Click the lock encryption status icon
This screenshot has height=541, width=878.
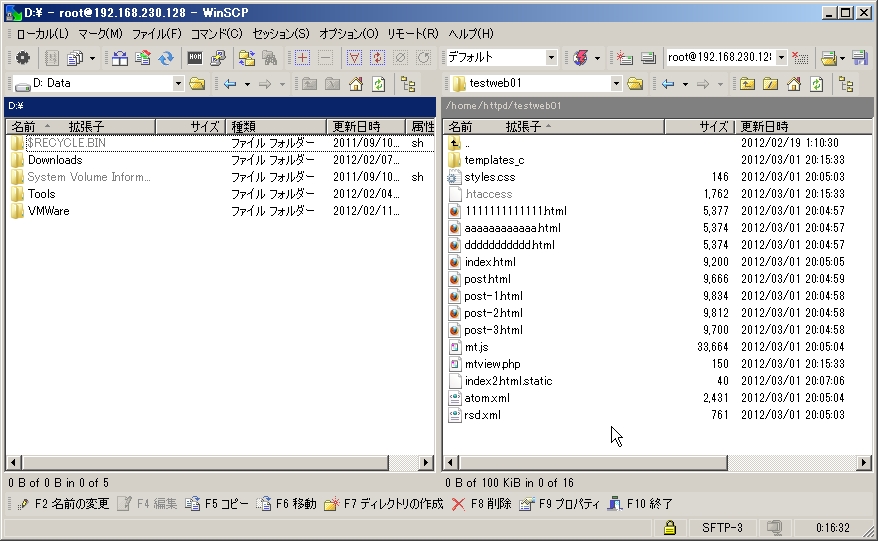[670, 528]
